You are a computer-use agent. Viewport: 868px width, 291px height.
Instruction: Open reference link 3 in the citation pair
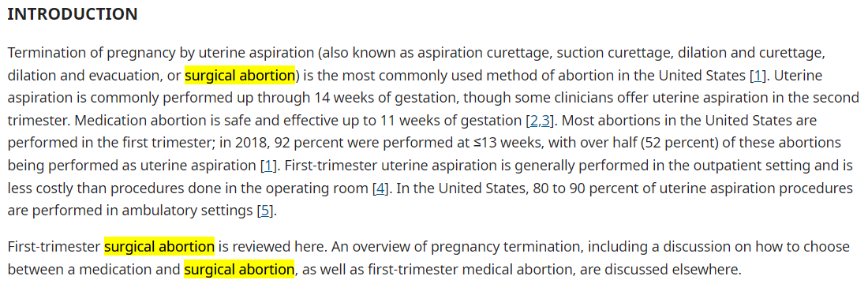tap(544, 121)
